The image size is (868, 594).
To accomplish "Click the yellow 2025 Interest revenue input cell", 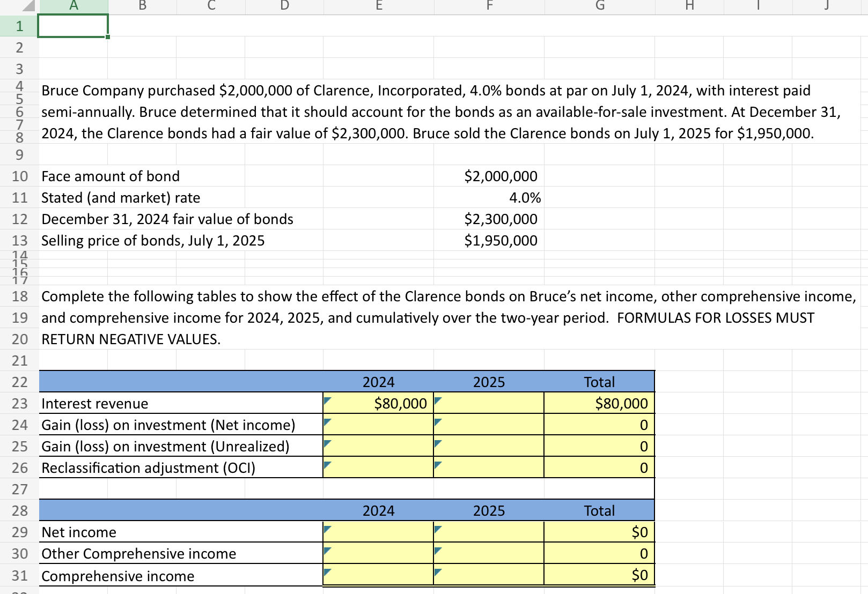I will (x=489, y=403).
